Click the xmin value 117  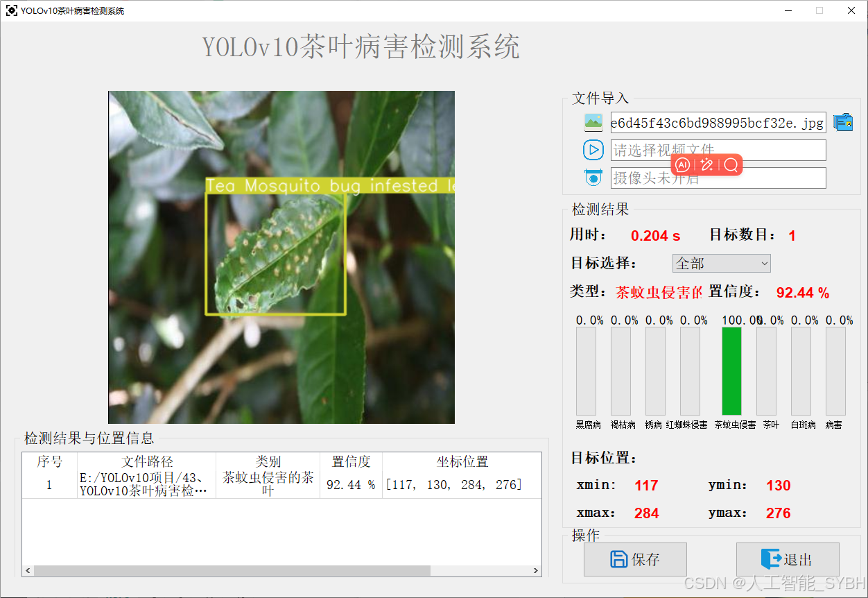[646, 486]
